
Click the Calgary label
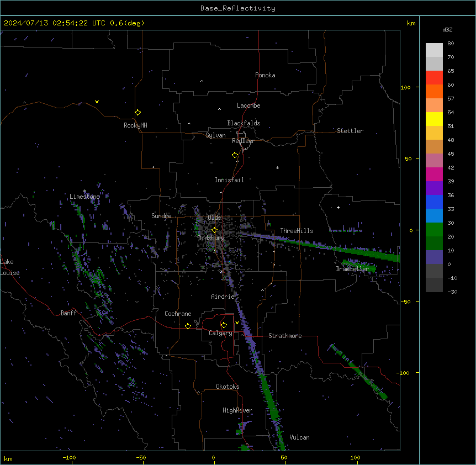pos(221,333)
